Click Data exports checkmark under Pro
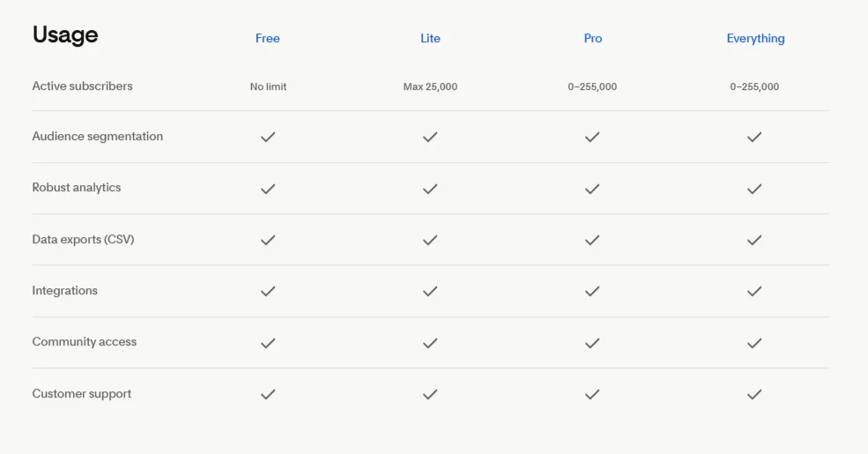This screenshot has width=868, height=454. click(x=592, y=240)
